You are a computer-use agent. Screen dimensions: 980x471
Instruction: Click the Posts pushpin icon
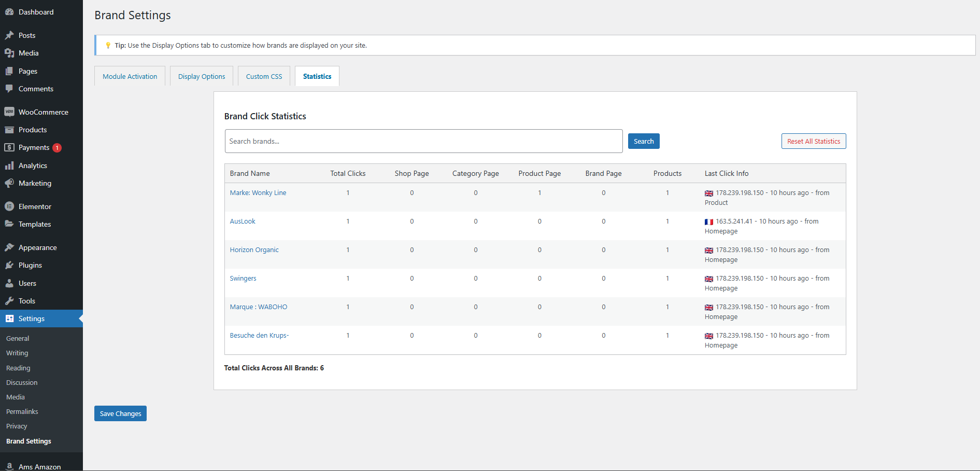9,35
